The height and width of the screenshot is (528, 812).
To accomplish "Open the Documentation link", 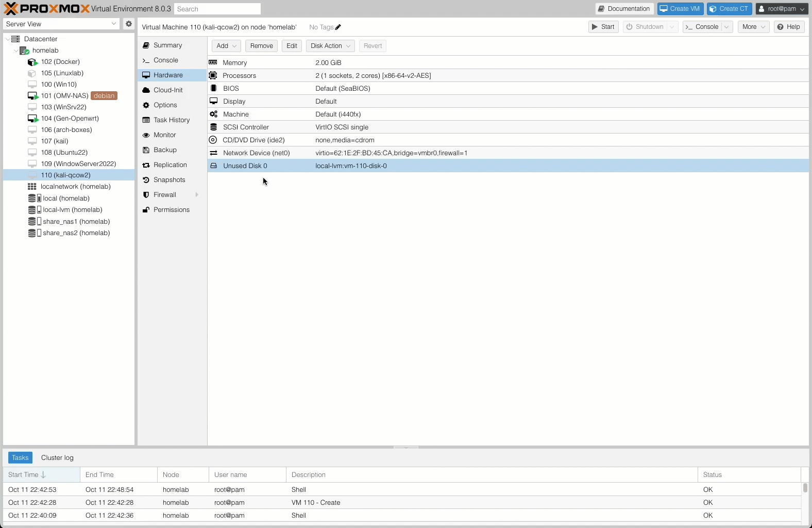I will pos(624,9).
